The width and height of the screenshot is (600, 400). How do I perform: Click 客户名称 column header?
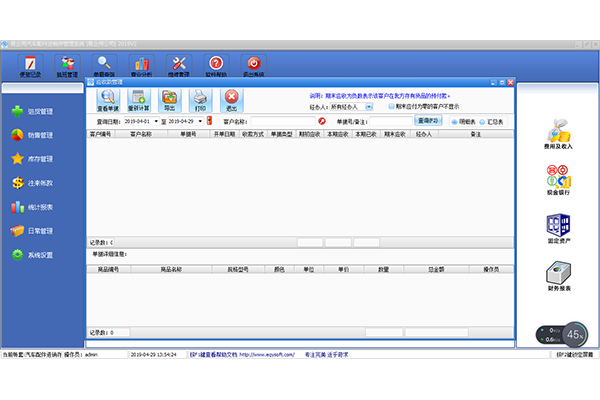pos(141,134)
